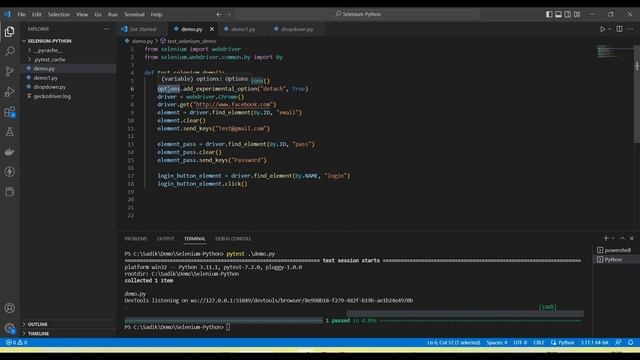The height and width of the screenshot is (360, 640).
Task: Open the Manage gear in activity bar
Action: (x=9, y=328)
